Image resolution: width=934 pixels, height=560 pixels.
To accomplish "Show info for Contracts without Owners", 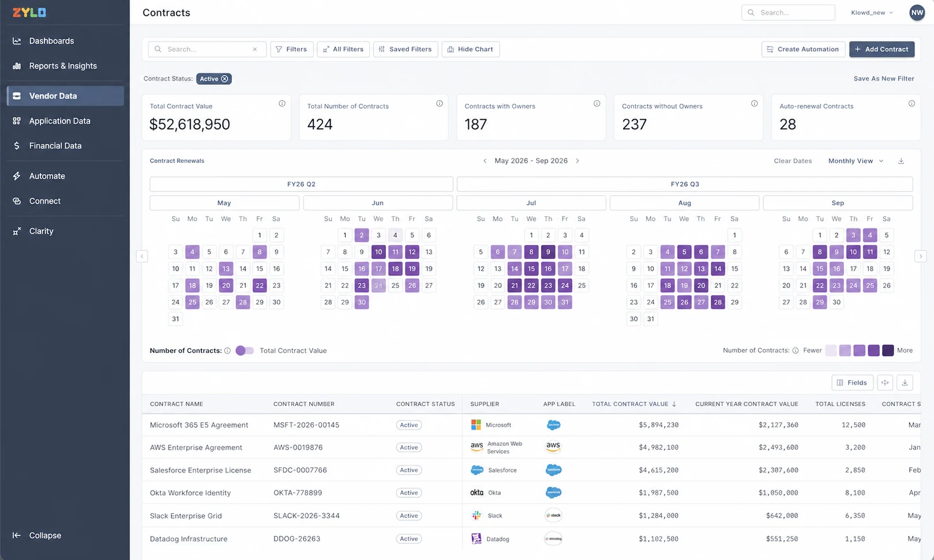I will (755, 104).
